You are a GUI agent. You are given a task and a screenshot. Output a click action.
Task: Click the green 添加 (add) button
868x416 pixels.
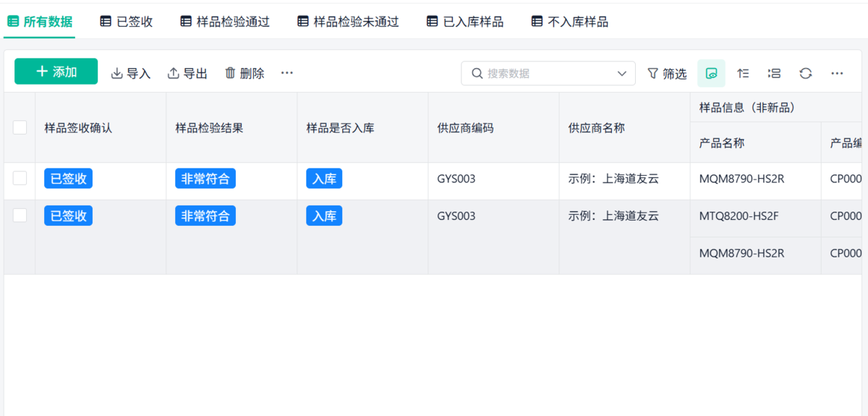pyautogui.click(x=56, y=72)
